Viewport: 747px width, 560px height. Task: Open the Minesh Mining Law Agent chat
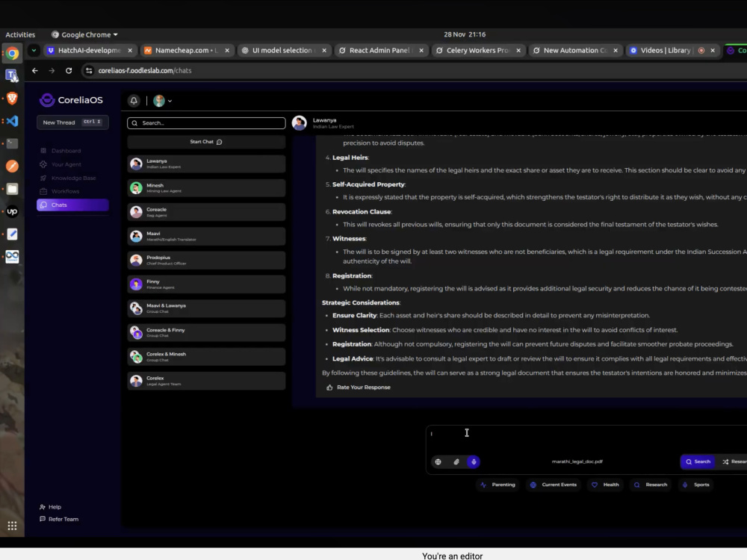pos(206,188)
